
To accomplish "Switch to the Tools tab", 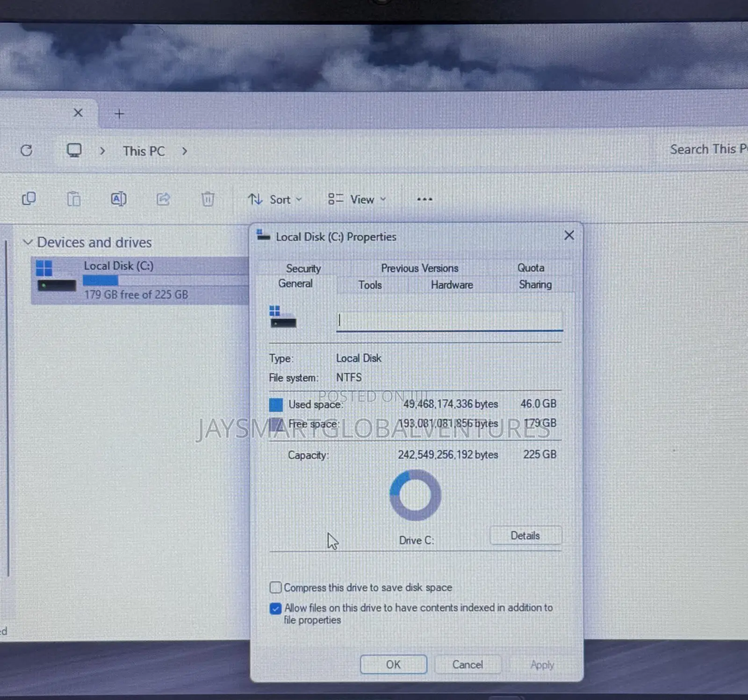I will 370,285.
